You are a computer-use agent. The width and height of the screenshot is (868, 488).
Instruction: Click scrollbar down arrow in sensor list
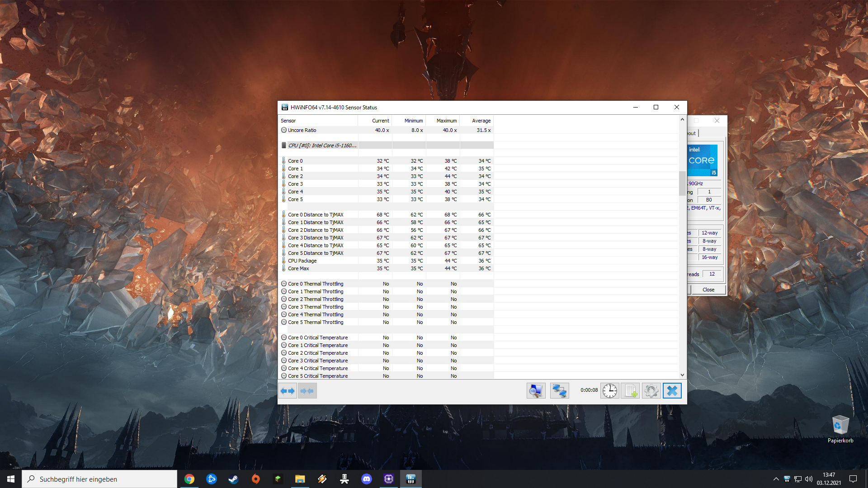[682, 375]
